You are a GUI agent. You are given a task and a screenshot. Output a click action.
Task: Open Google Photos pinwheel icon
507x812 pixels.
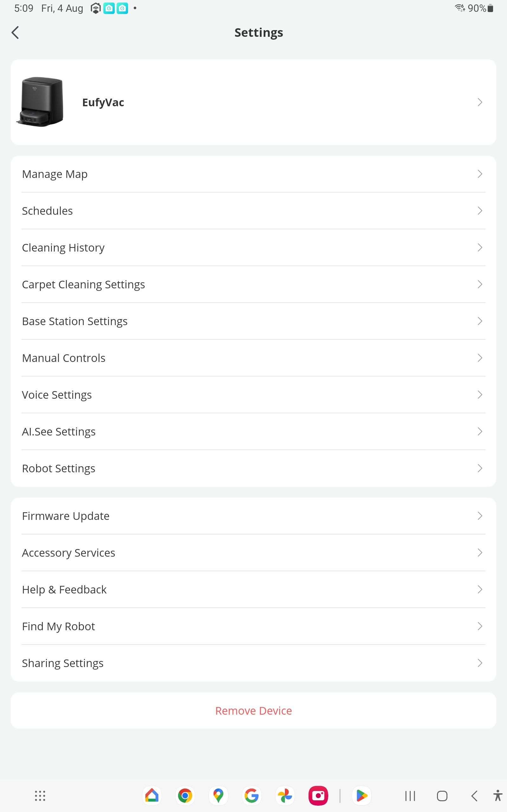coord(285,796)
